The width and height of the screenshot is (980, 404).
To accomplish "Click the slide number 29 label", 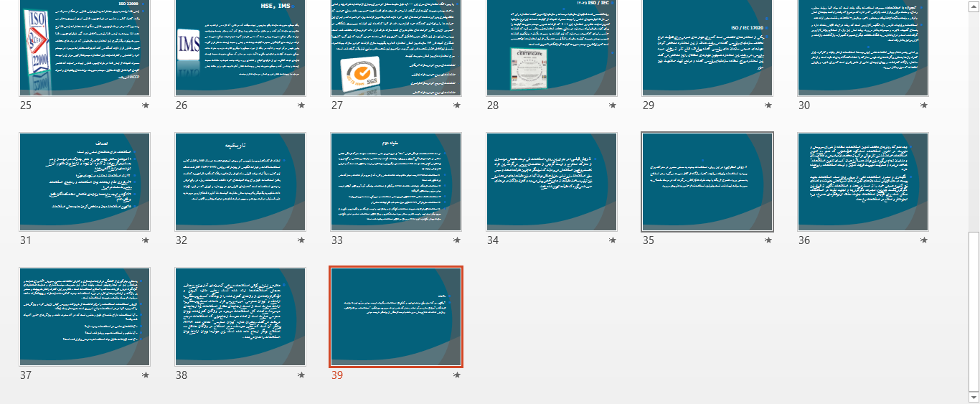I will pos(649,105).
